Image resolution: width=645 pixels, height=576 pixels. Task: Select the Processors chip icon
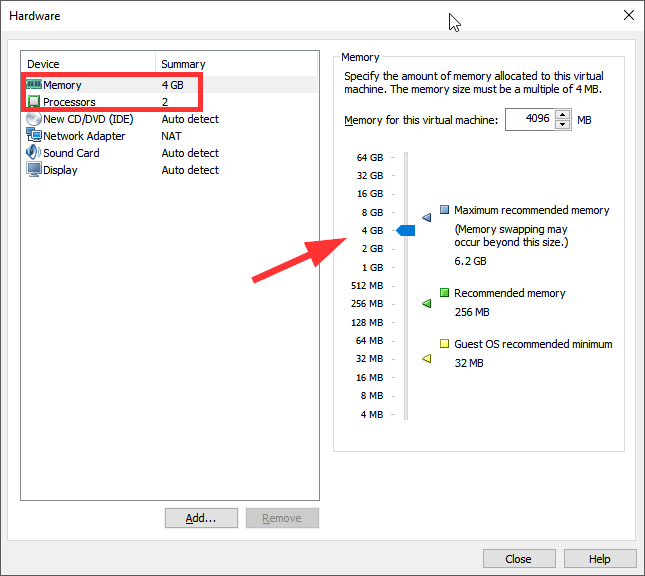click(34, 102)
